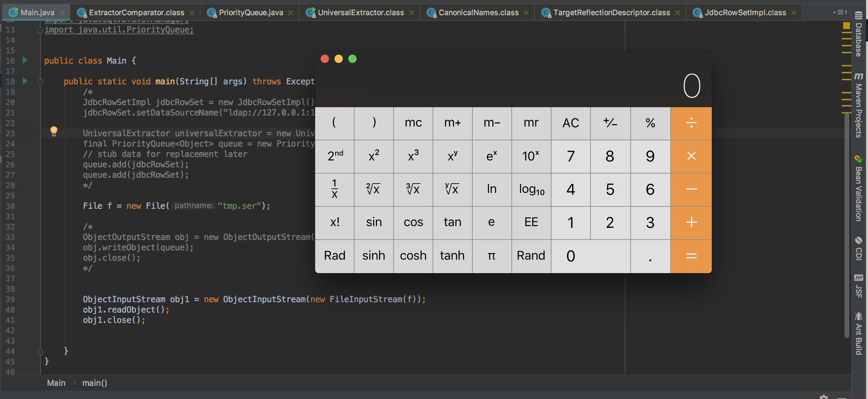Click the tan key on Calculator
Image resolution: width=868 pixels, height=399 pixels.
click(453, 223)
